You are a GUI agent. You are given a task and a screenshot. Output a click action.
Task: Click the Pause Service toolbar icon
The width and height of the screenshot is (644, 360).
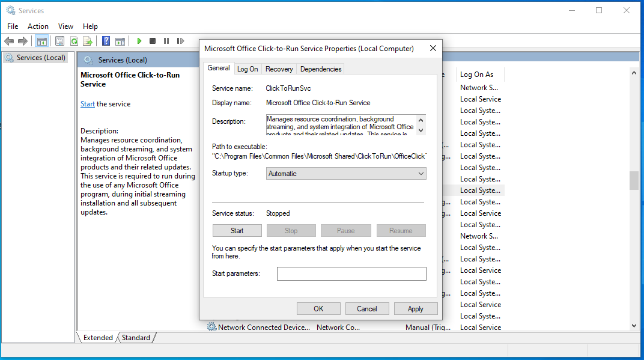click(166, 41)
